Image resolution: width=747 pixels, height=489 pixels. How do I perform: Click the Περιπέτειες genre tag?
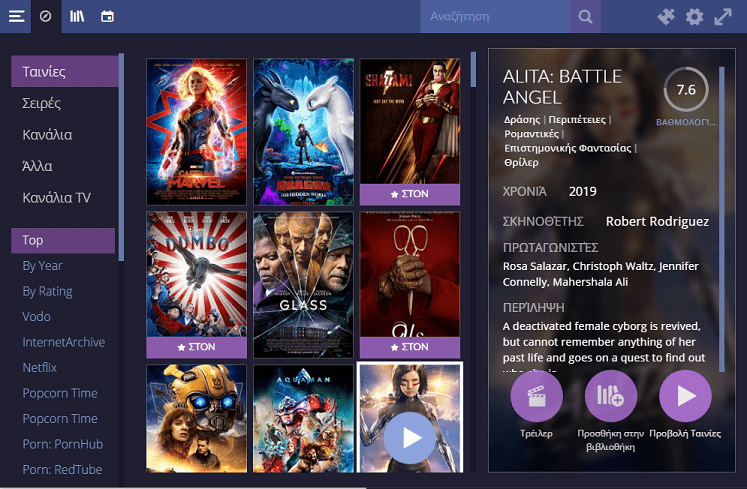[x=577, y=120]
